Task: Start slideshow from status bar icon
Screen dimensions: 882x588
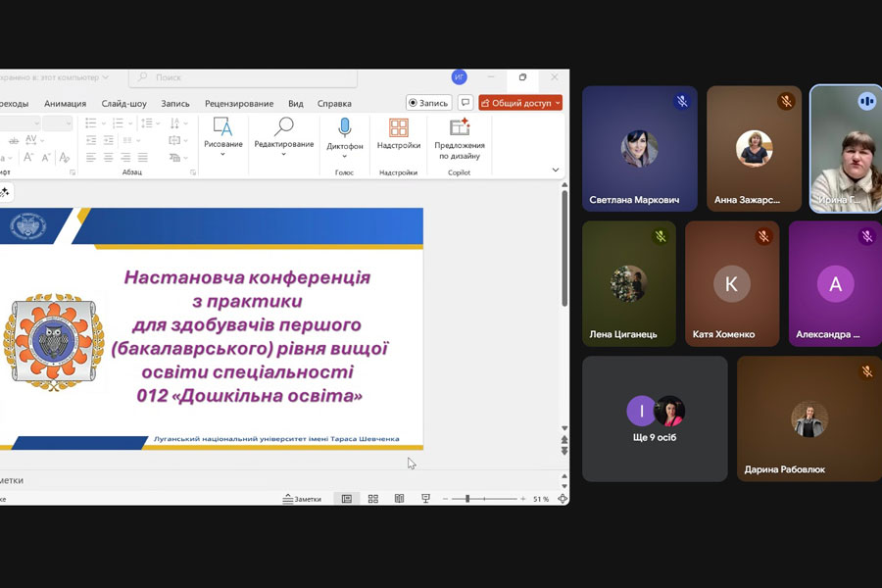Action: pyautogui.click(x=425, y=499)
